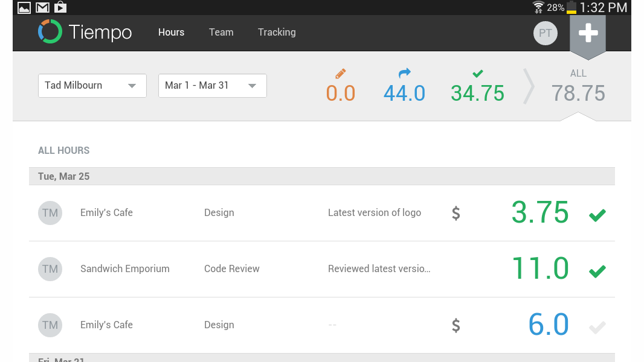Click Design label on 3.75 row

(x=219, y=213)
